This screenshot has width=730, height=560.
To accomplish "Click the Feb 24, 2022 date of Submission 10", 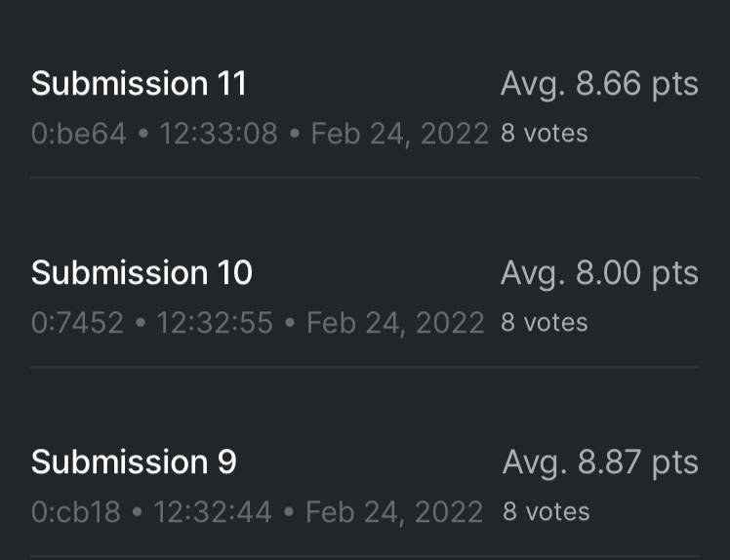I will [x=395, y=323].
